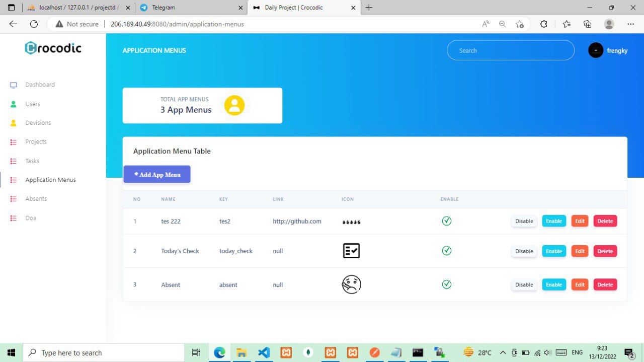Open the Dashboard sidebar icon
The height and width of the screenshot is (362, 644).
(14, 85)
